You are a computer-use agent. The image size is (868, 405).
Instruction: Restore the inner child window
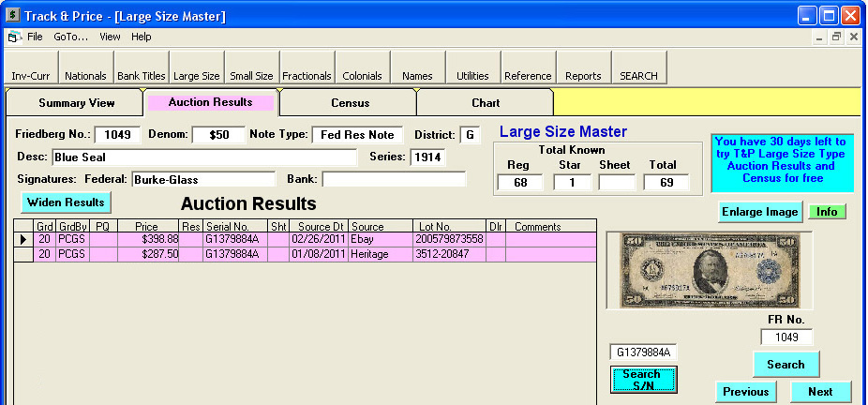click(835, 37)
